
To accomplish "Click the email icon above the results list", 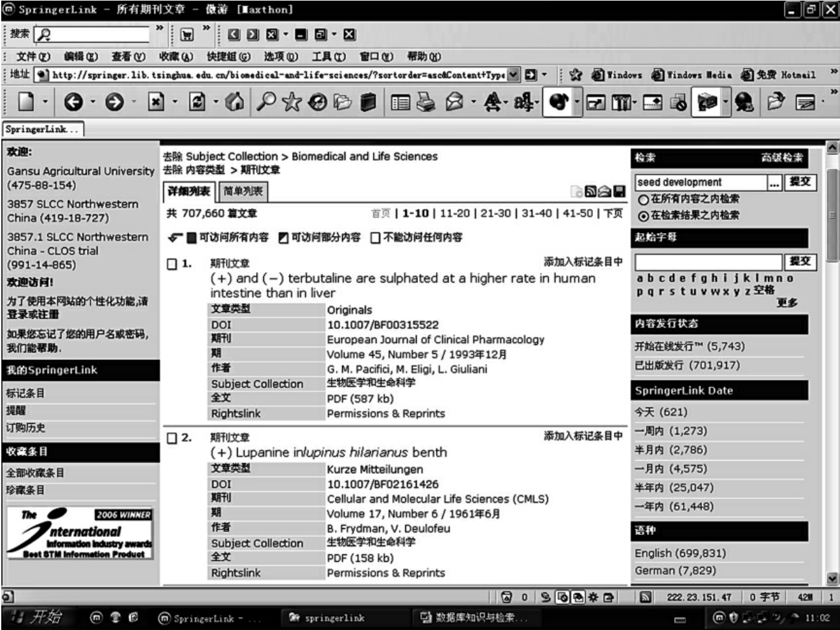I will 605,191.
